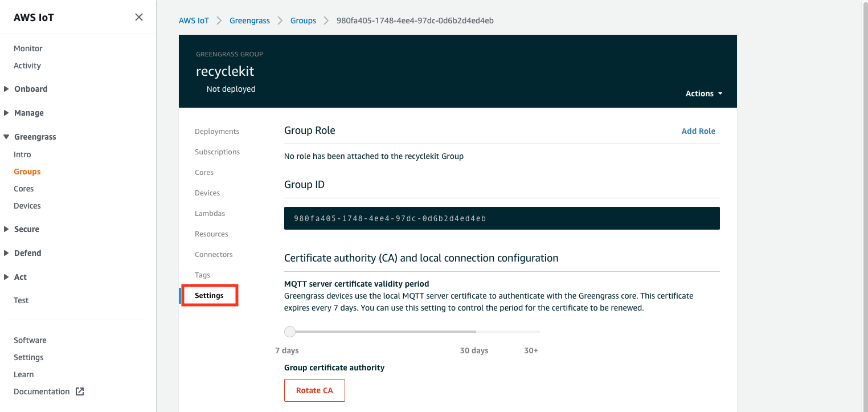Open Test in the sidebar

tap(21, 300)
